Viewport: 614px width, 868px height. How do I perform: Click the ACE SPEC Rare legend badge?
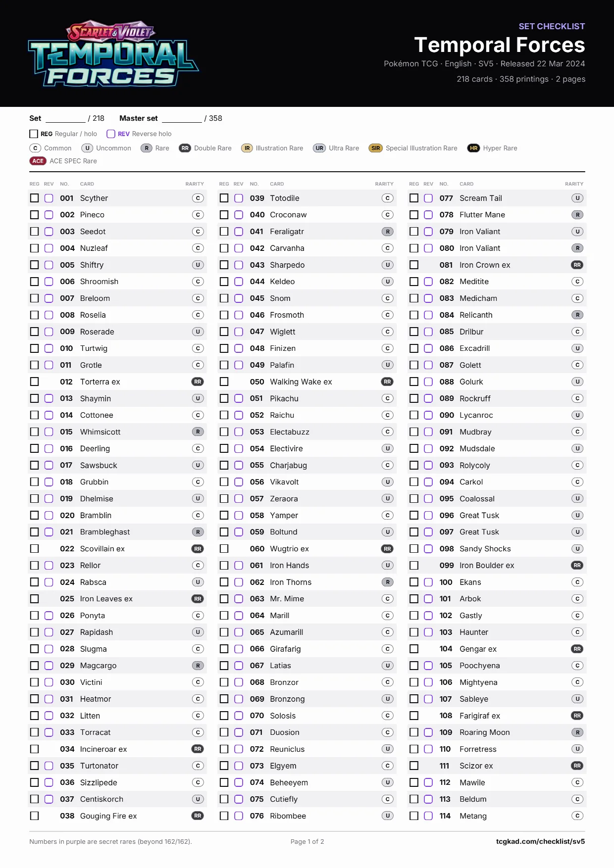coord(38,161)
